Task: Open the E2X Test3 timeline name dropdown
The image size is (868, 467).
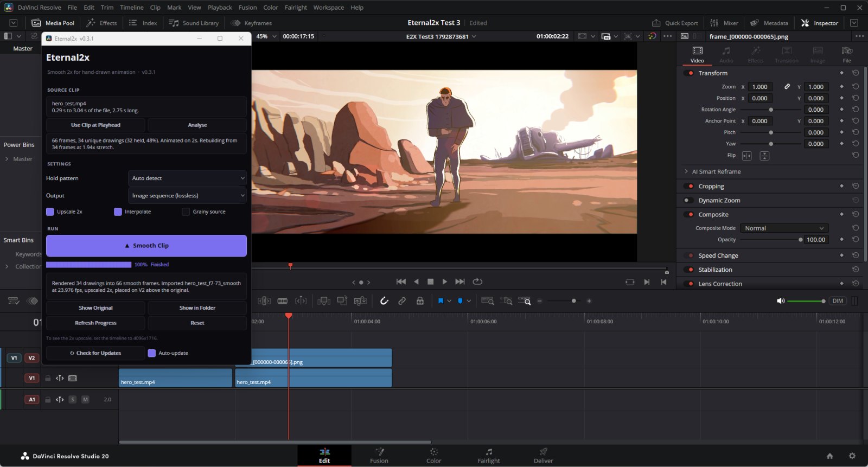Action: click(x=474, y=36)
